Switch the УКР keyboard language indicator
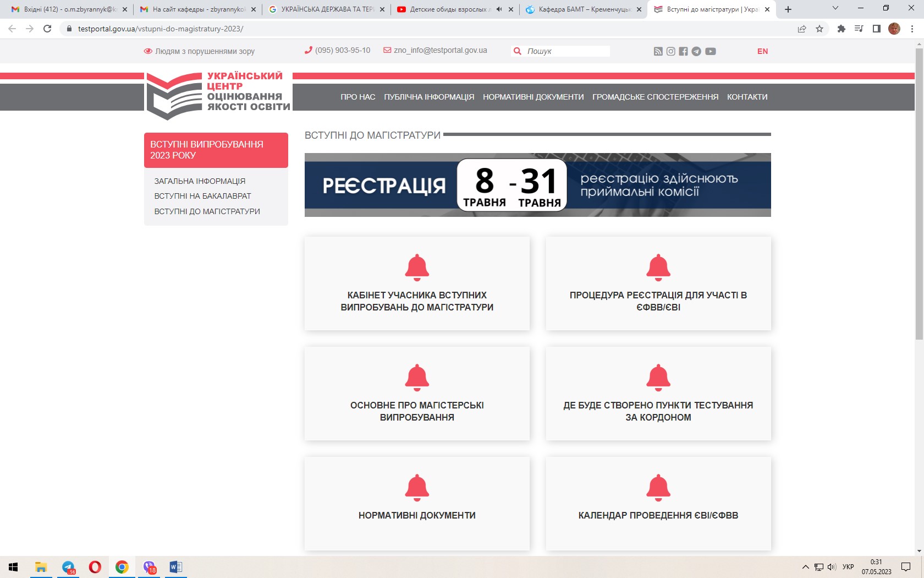The width and height of the screenshot is (924, 578). (848, 567)
